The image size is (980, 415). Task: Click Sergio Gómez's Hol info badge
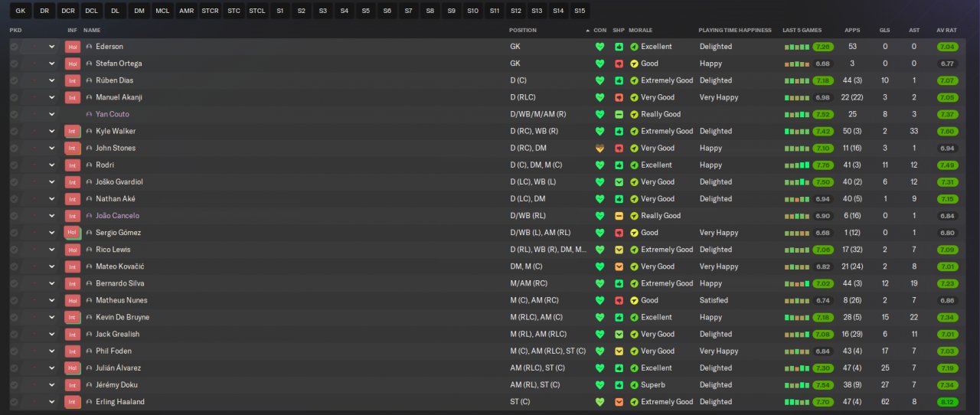tap(73, 233)
